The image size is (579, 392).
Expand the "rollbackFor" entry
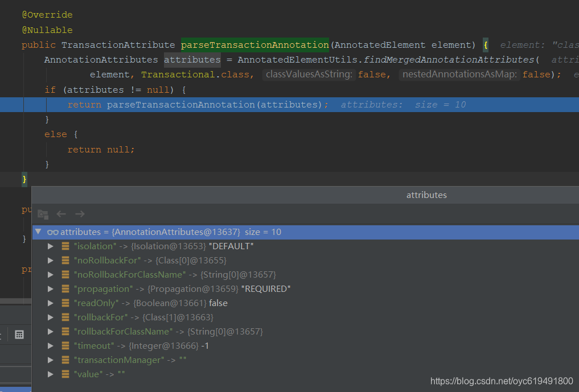pyautogui.click(x=51, y=317)
